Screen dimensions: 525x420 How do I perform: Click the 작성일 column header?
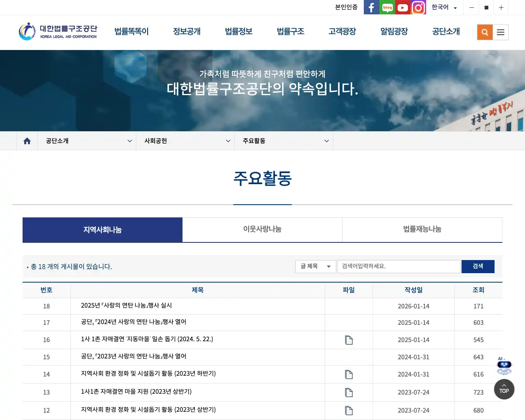point(413,290)
